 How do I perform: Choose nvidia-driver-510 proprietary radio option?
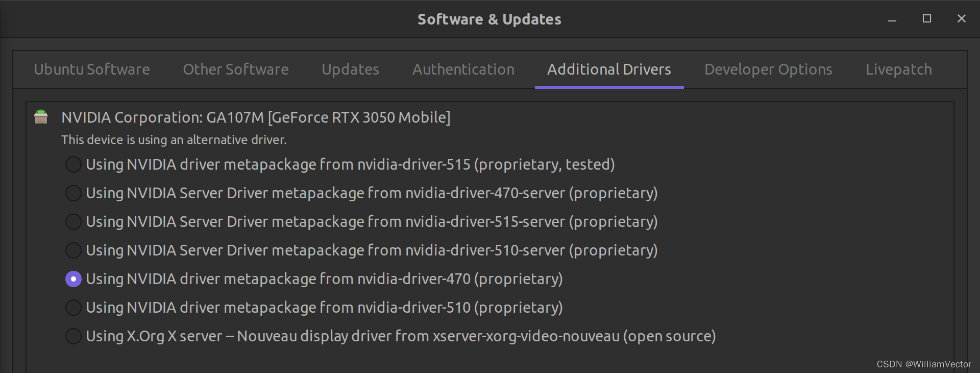73,308
